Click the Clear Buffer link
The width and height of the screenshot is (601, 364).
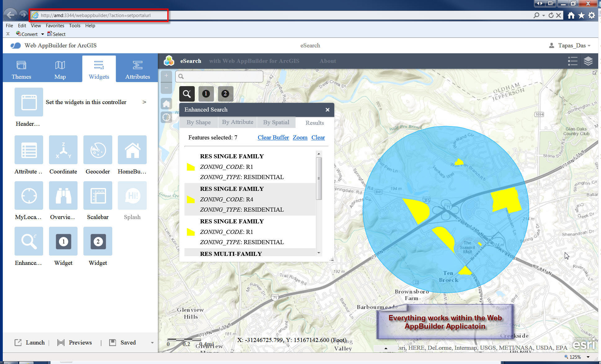[x=273, y=138]
